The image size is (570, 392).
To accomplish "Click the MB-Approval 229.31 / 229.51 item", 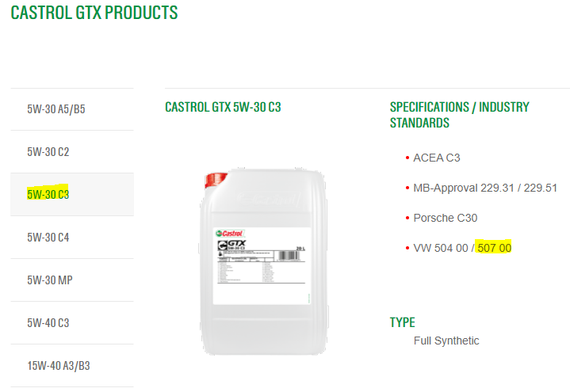I will 485,188.
